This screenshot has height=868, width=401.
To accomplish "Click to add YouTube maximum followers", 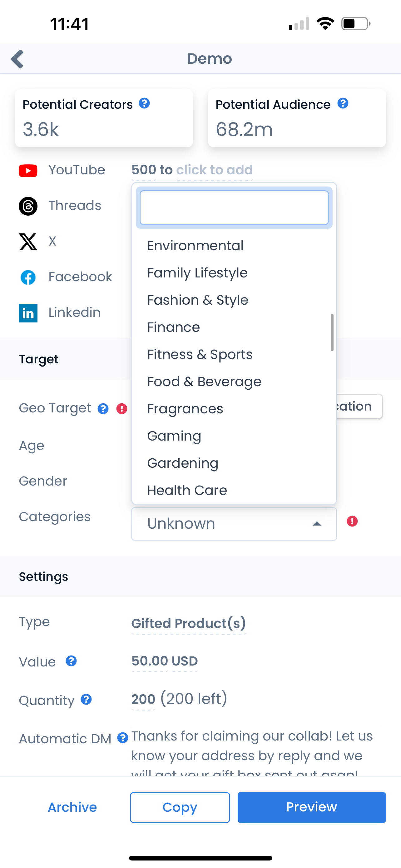I will tap(215, 170).
